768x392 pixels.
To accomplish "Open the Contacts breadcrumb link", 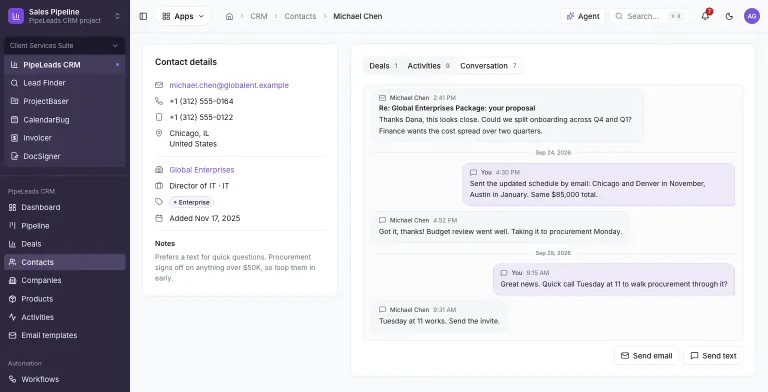I will tap(300, 16).
